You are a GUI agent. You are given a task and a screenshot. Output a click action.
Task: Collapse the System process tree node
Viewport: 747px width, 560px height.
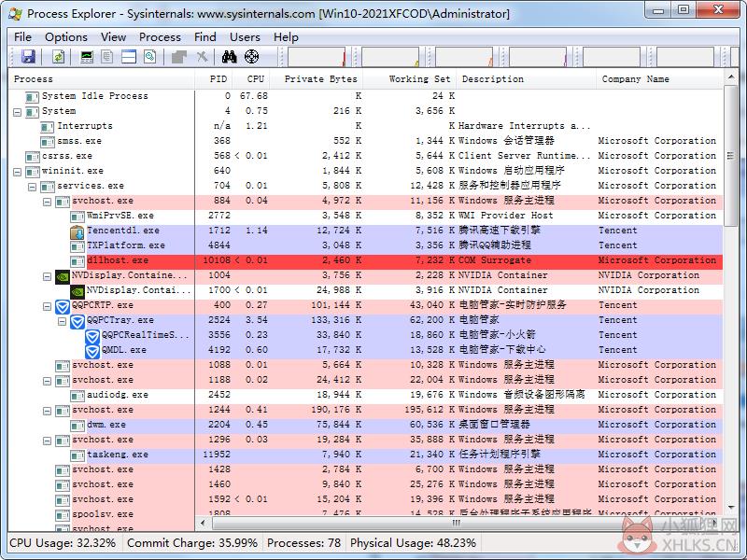pyautogui.click(x=17, y=112)
